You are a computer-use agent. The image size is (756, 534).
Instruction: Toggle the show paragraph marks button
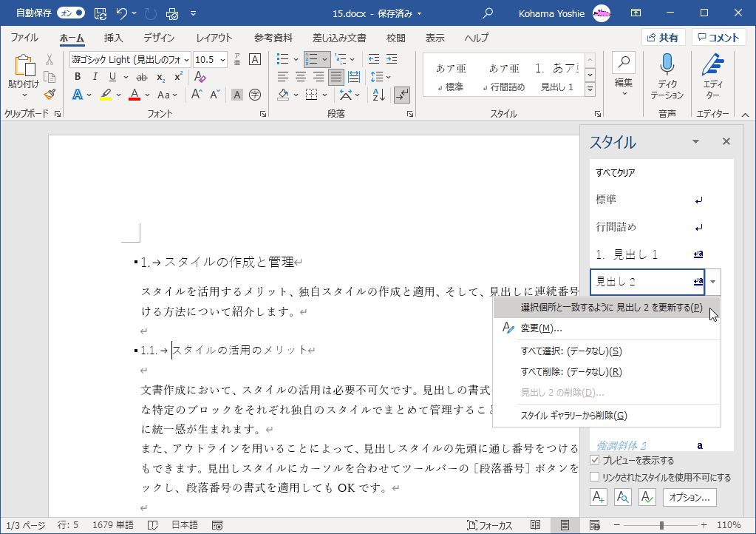pyautogui.click(x=402, y=94)
